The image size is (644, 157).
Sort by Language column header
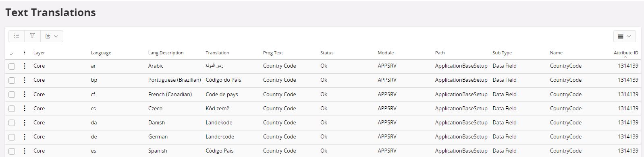click(x=101, y=53)
